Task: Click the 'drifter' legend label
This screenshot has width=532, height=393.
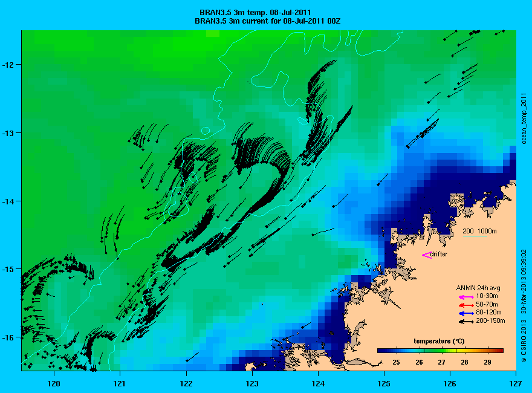Action: pyautogui.click(x=439, y=254)
